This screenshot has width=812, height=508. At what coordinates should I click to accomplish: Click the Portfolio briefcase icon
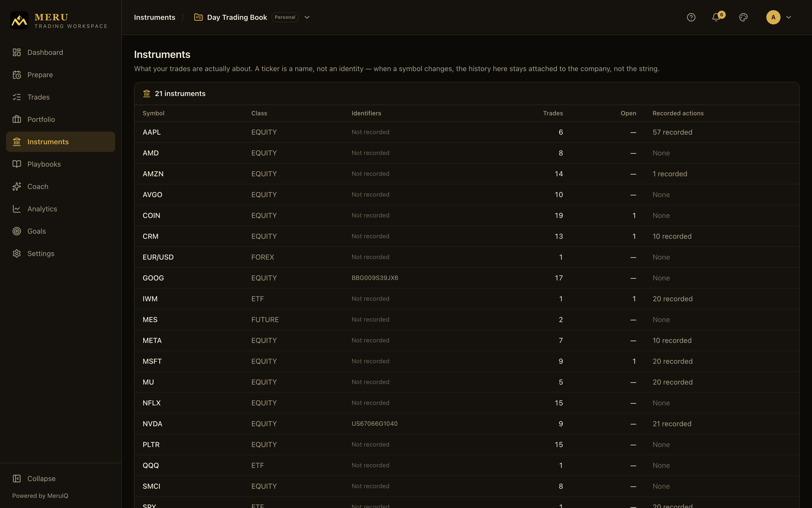pos(17,119)
